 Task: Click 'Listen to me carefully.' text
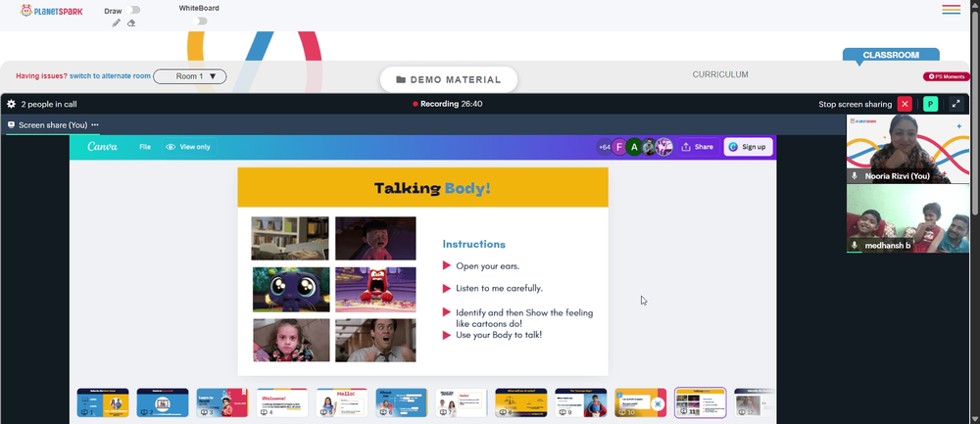[x=500, y=289]
